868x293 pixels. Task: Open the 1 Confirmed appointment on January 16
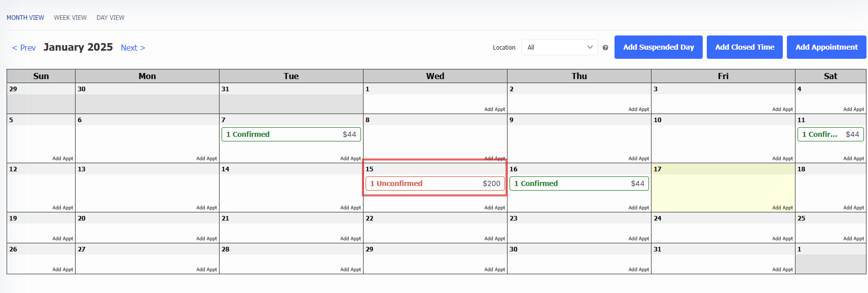[x=579, y=184]
